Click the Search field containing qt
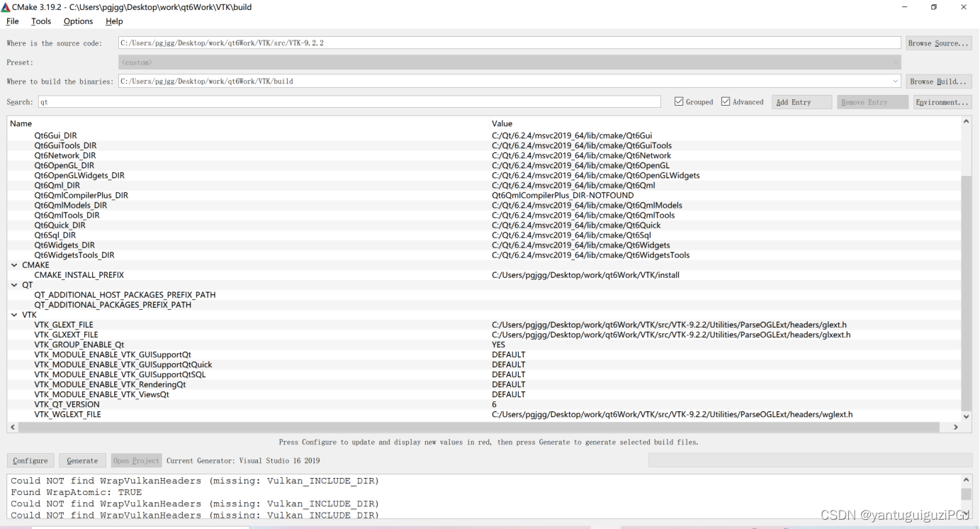Image resolution: width=980 pixels, height=529 pixels. coord(354,101)
